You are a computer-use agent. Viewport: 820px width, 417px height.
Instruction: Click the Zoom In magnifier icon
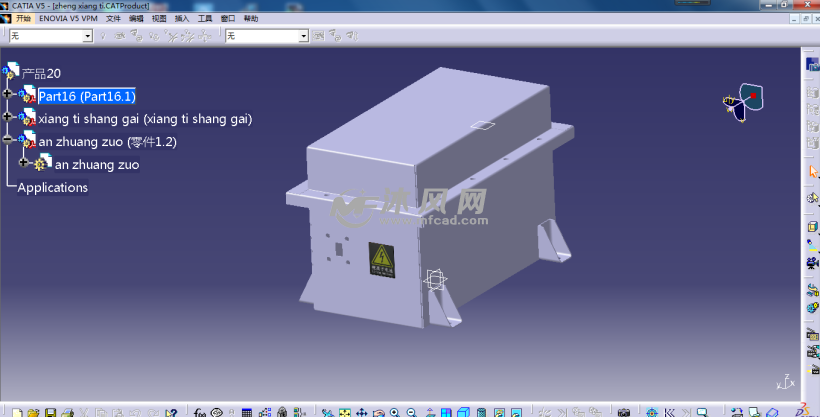[395, 412]
